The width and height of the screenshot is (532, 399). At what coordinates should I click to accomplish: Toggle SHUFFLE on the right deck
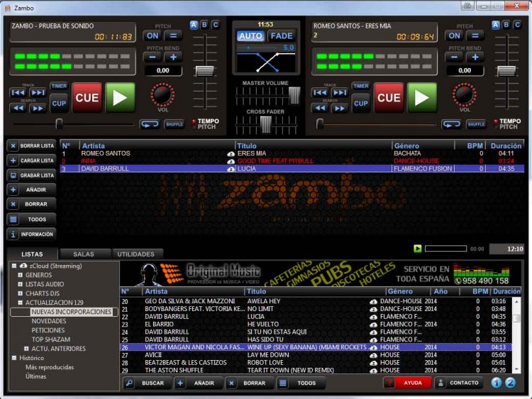pos(477,125)
